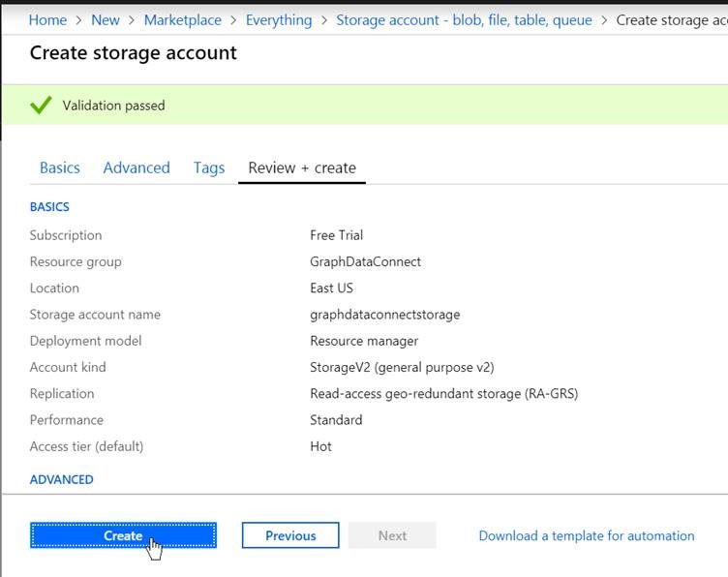The height and width of the screenshot is (577, 728).
Task: Click the Account kind label
Action: click(68, 367)
